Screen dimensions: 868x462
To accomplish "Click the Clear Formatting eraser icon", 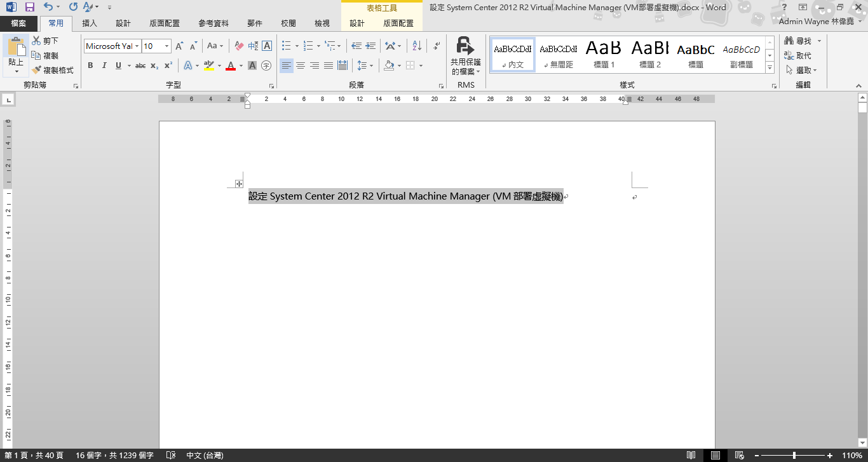I will click(240, 46).
